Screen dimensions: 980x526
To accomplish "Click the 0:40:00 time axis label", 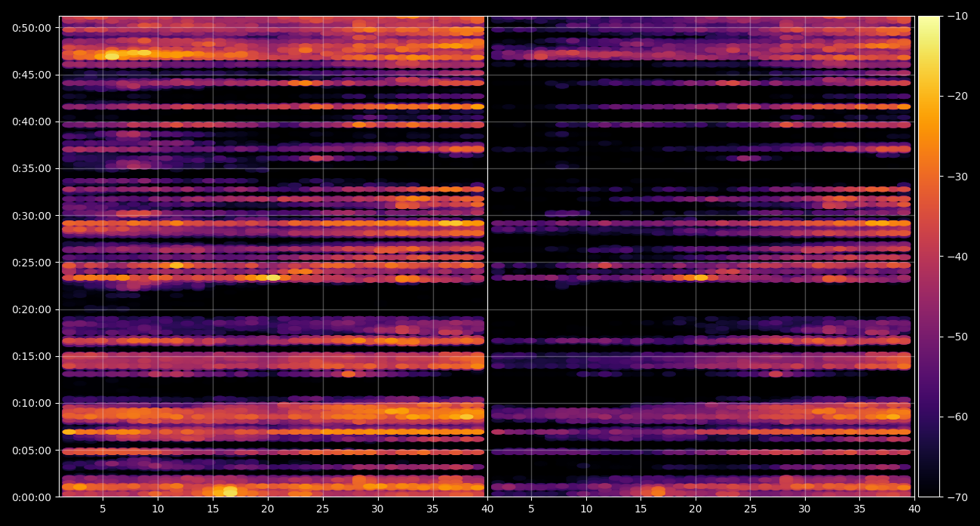I will [31, 122].
